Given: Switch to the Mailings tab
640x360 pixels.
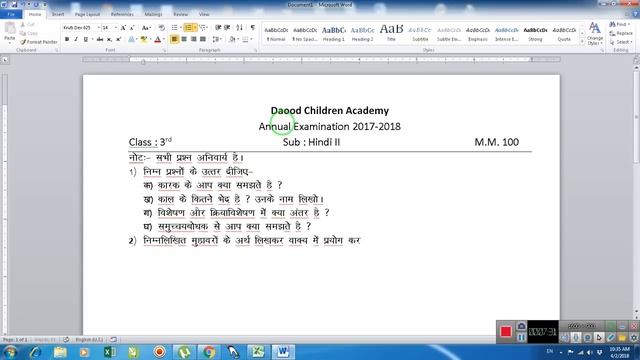Looking at the screenshot, I should click(153, 14).
